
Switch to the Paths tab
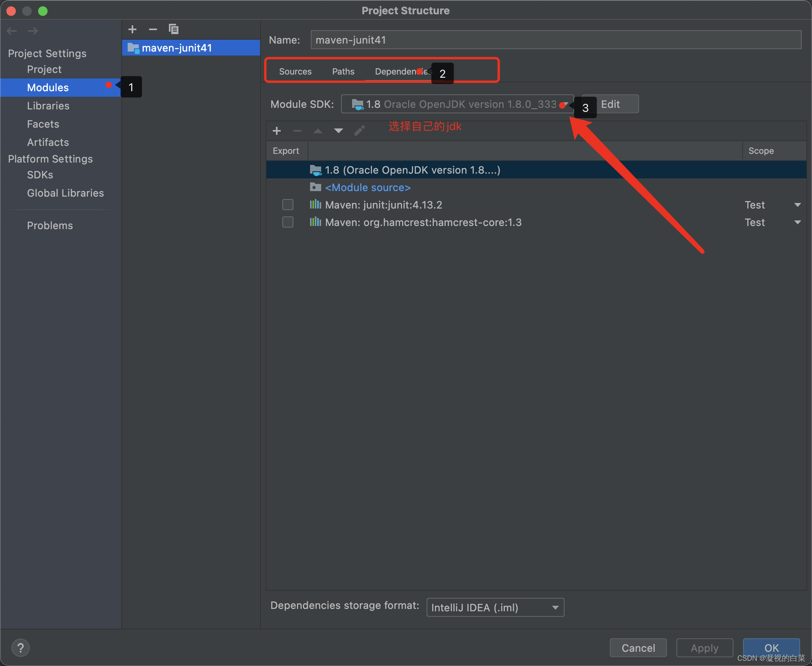point(343,71)
